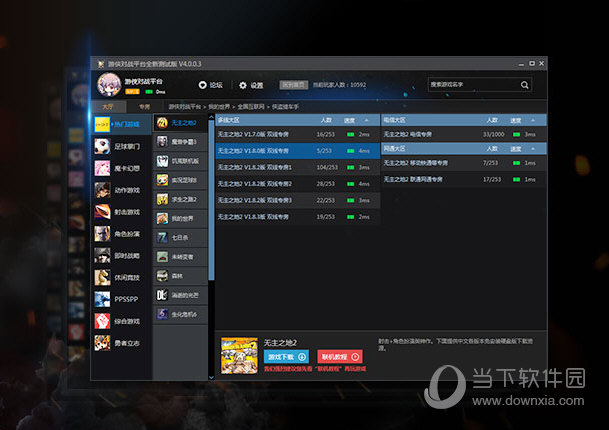Open 设置 gear settings icon
This screenshot has width=609, height=430.
click(243, 85)
